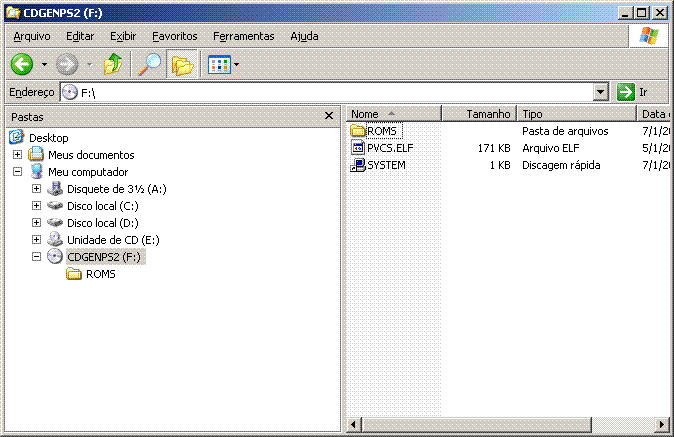Sort files by Tamanho column header
This screenshot has width=674, height=437.
click(x=479, y=114)
